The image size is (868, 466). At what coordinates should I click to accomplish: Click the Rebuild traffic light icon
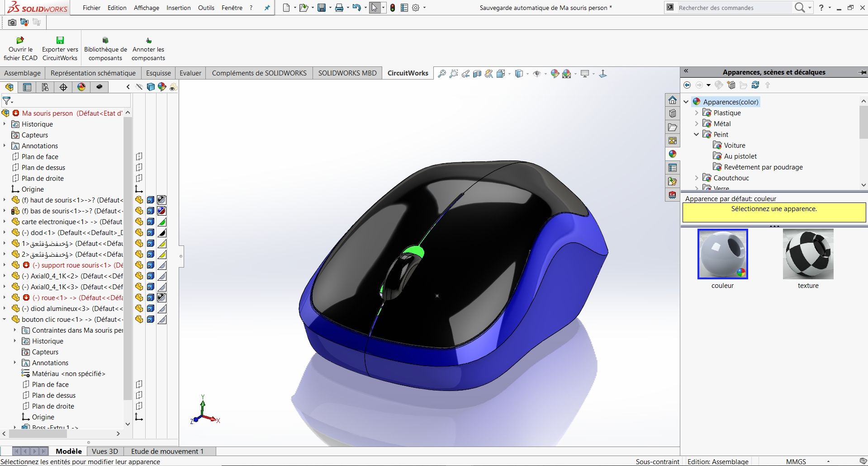(393, 8)
